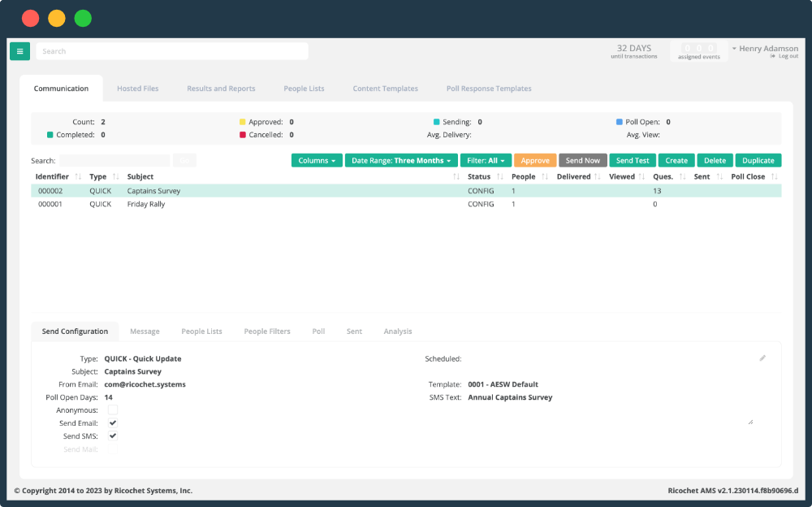Select the Friday Rally row

406,204
